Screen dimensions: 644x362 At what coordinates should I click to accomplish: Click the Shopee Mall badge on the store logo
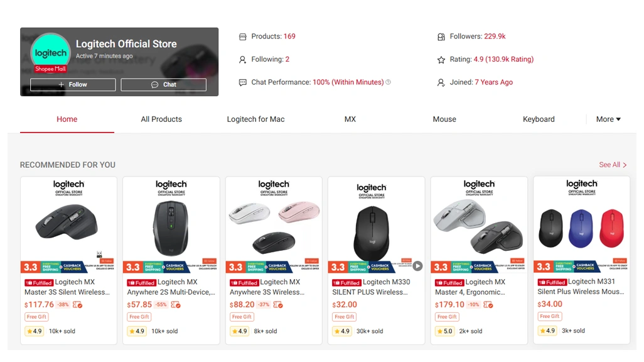[50, 69]
